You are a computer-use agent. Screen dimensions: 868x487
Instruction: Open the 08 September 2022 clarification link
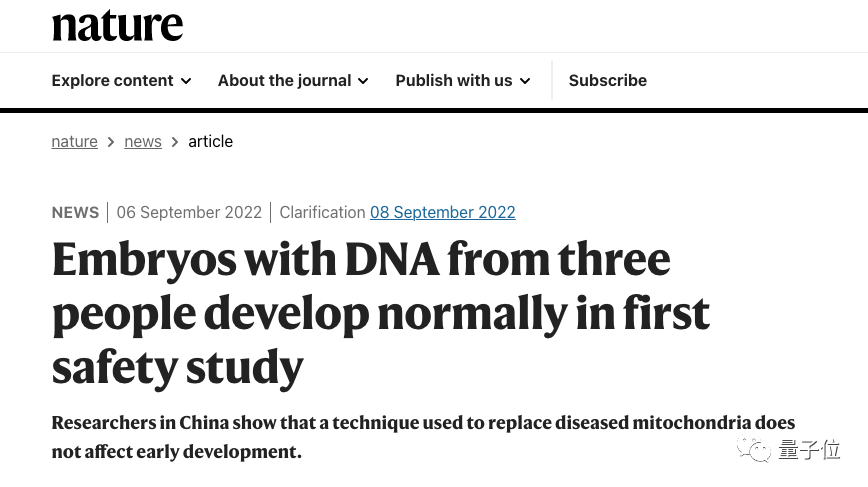(x=442, y=212)
